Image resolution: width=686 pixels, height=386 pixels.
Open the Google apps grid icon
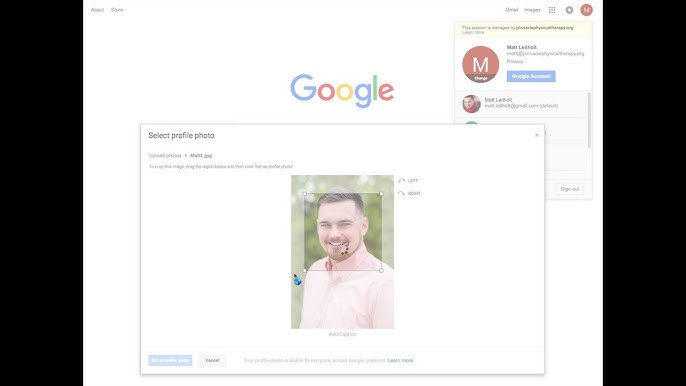pos(552,10)
